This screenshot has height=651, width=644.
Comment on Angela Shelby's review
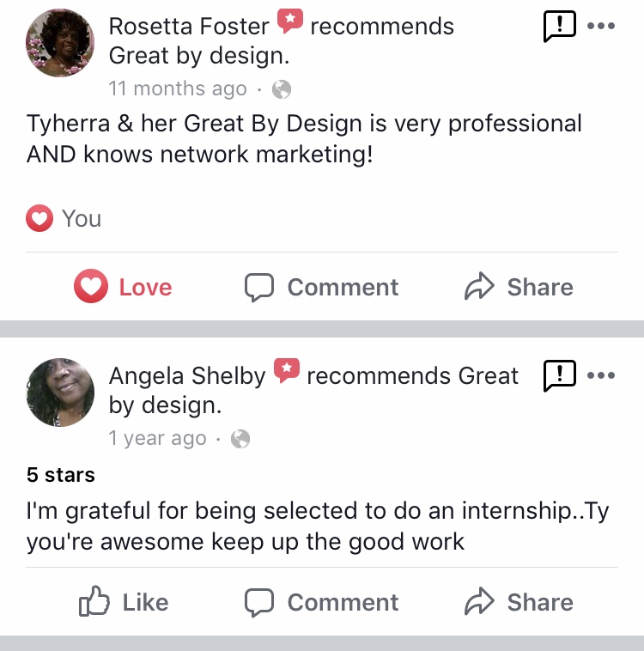tap(321, 602)
